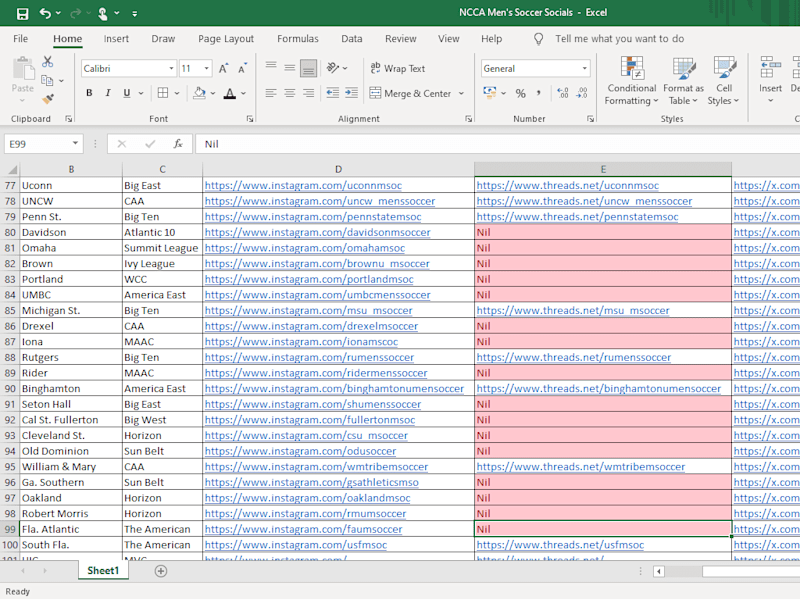Click Decrease Decimal icon
The width and height of the screenshot is (800, 600).
click(582, 93)
